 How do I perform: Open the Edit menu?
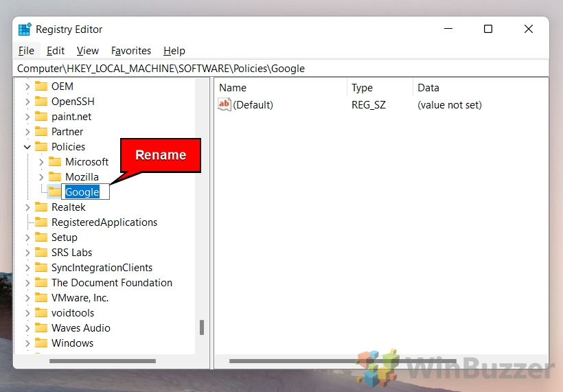[56, 51]
